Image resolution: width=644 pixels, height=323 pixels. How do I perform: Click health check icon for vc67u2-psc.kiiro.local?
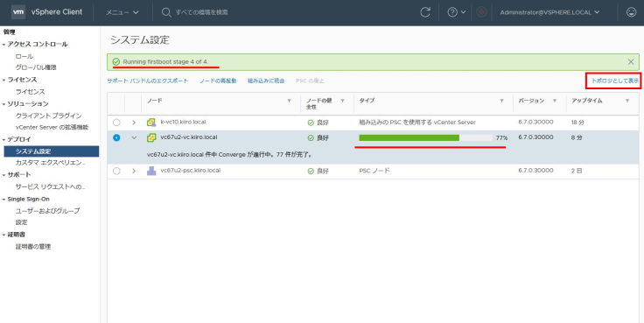[x=311, y=172]
